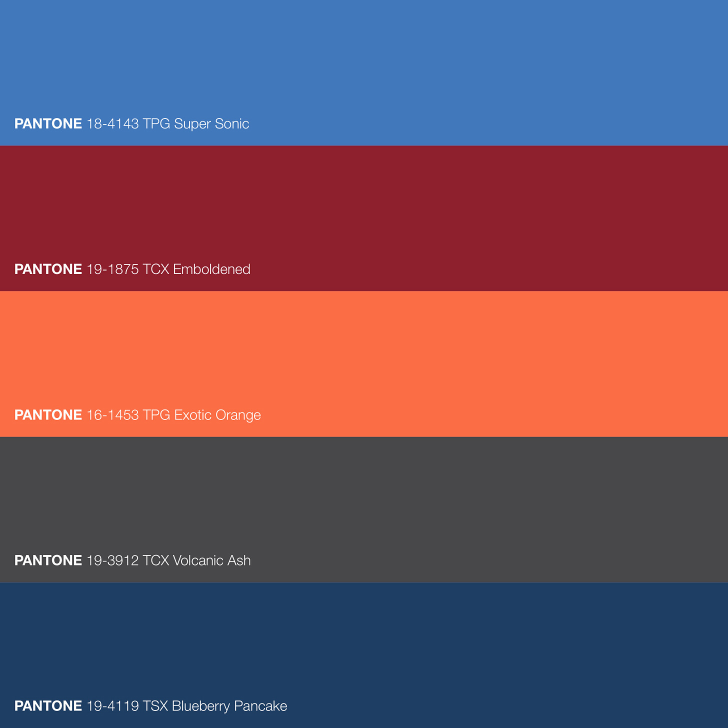The width and height of the screenshot is (728, 728).
Task: Click the bold PANTONE word beside Volcanic Ash
Action: pos(48,560)
